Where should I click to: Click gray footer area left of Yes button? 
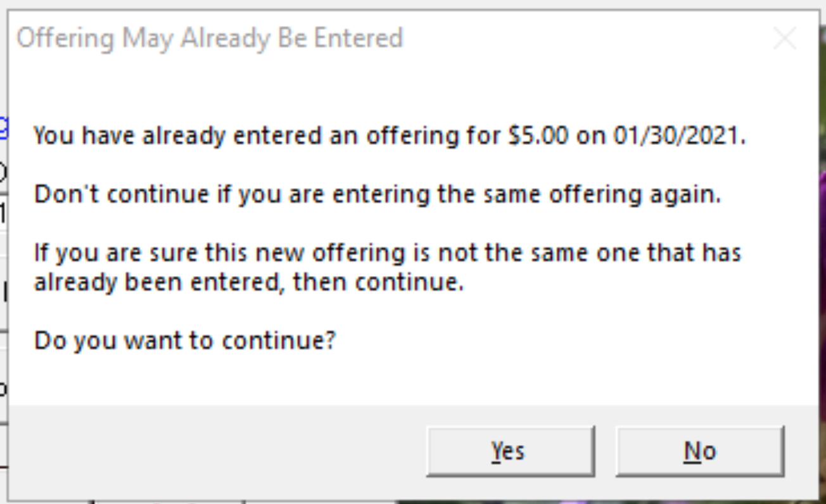coord(215,451)
